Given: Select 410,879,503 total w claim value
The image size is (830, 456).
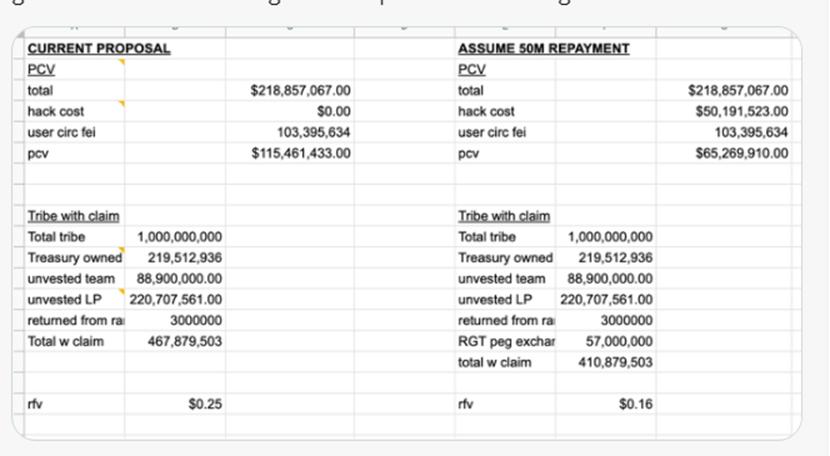Looking at the screenshot, I should point(615,362).
